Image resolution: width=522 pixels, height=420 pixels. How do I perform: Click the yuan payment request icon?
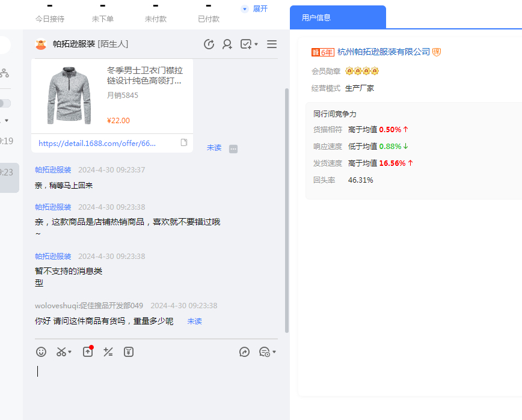(129, 352)
